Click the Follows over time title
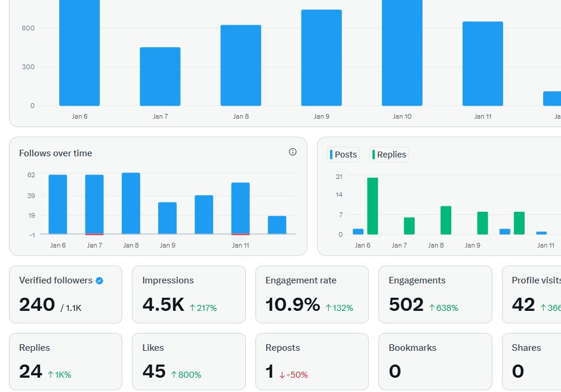The height and width of the screenshot is (392, 561). pyautogui.click(x=56, y=153)
